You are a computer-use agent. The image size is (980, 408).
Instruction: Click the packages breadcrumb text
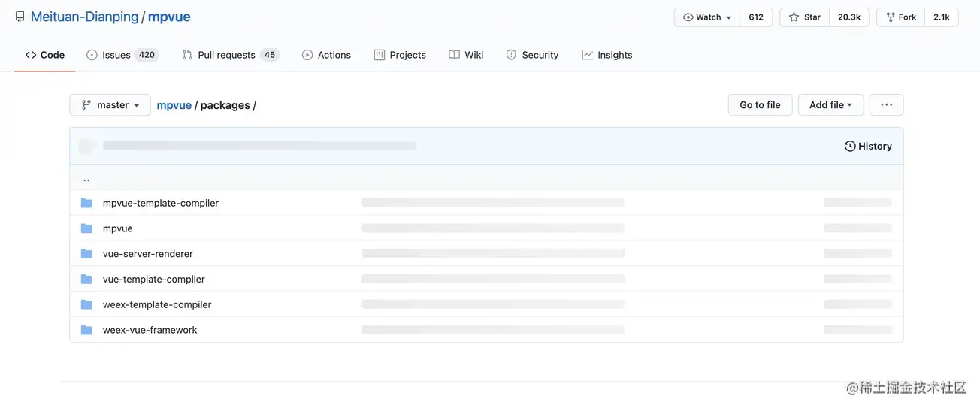coord(225,105)
